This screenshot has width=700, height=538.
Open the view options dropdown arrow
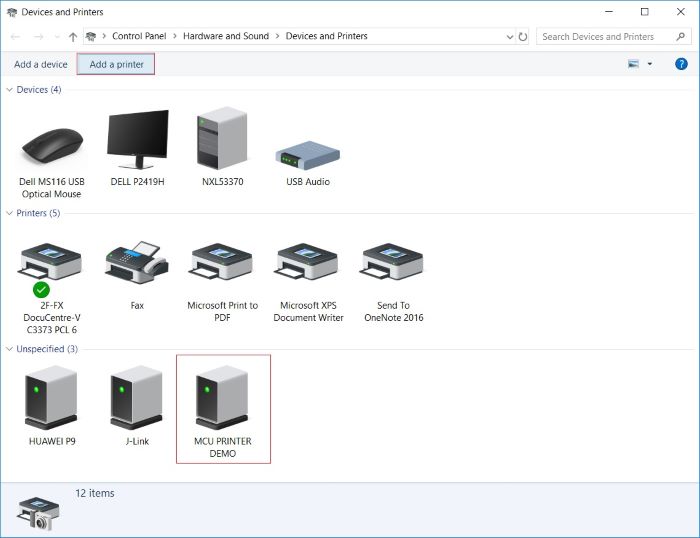click(x=650, y=64)
